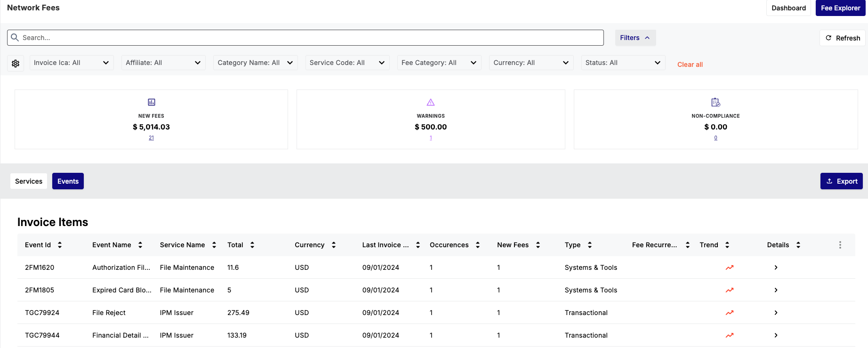Sort by Event Id column arrows
Screen dimensions: 868x348
point(60,245)
